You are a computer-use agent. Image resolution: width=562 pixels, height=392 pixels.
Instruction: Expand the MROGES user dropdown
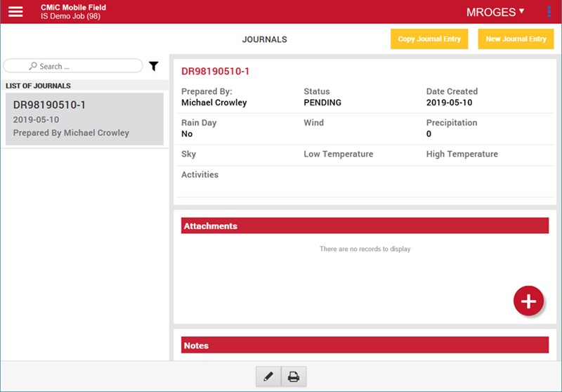[495, 12]
